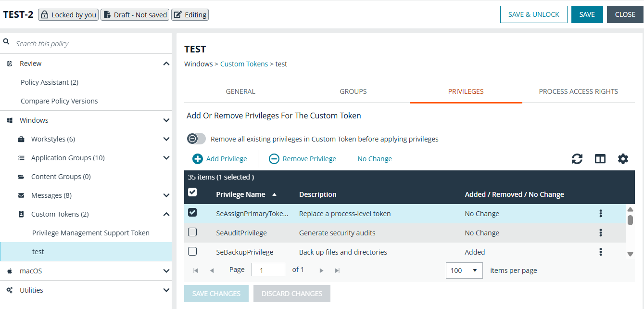
Task: Select the test custom token item
Action: 86,252
